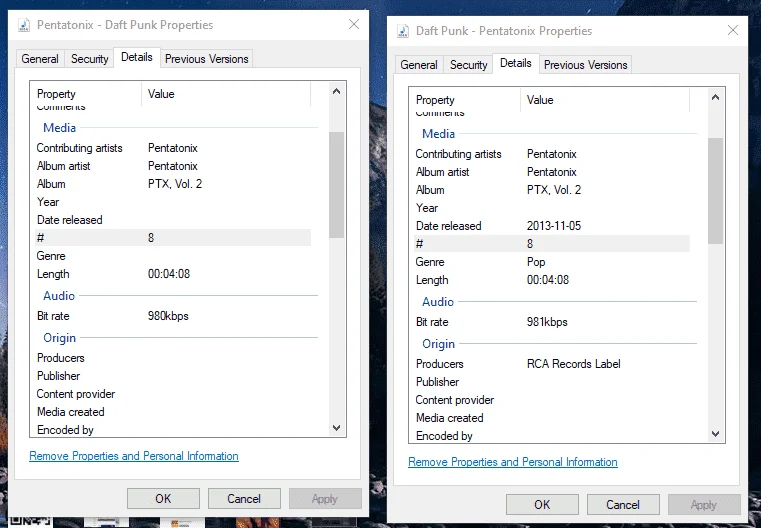The height and width of the screenshot is (528, 761).
Task: Open Previous Versions tab in Pentatonix - Daft Punk window
Action: (207, 59)
